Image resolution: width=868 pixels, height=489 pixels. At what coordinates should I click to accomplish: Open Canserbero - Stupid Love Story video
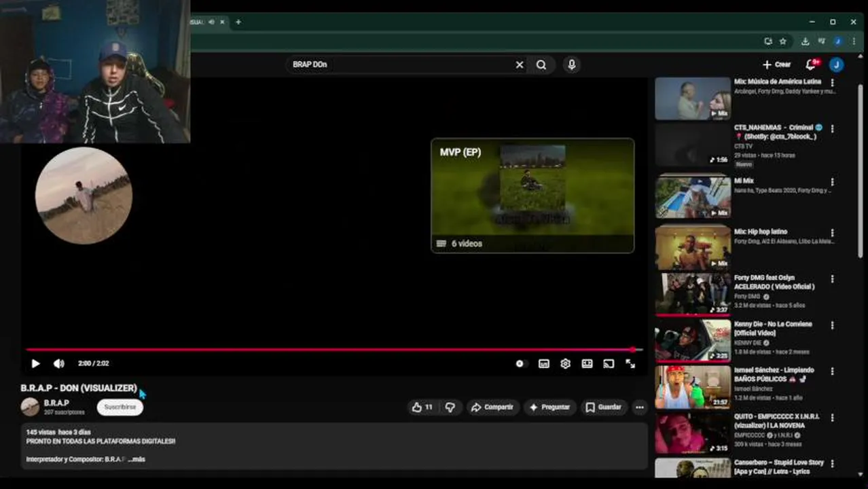(779, 467)
